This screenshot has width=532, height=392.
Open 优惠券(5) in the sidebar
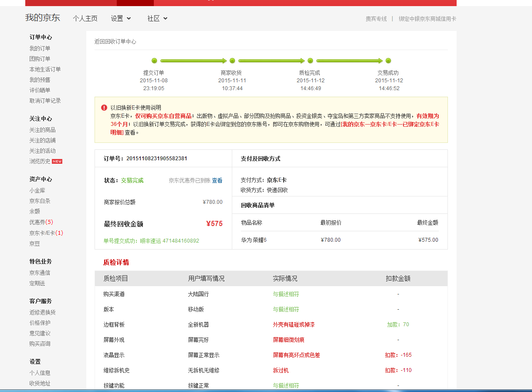[41, 222]
